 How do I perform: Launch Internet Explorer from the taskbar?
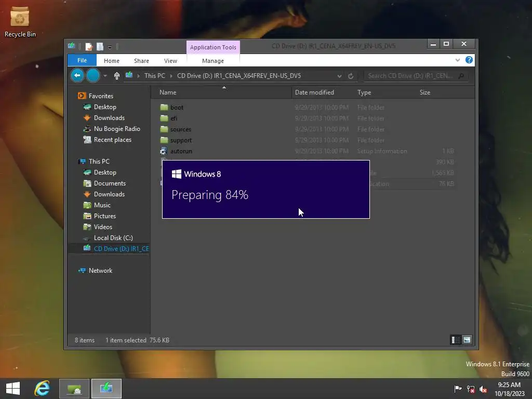pyautogui.click(x=42, y=388)
